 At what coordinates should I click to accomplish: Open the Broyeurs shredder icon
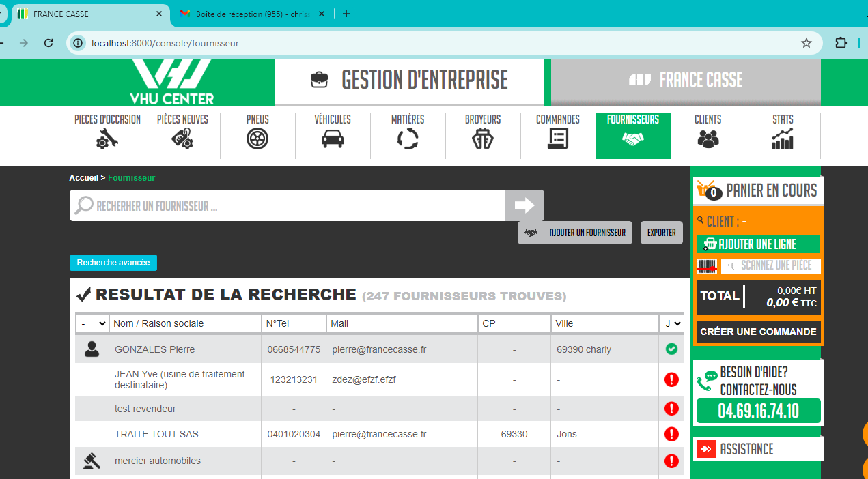click(483, 139)
